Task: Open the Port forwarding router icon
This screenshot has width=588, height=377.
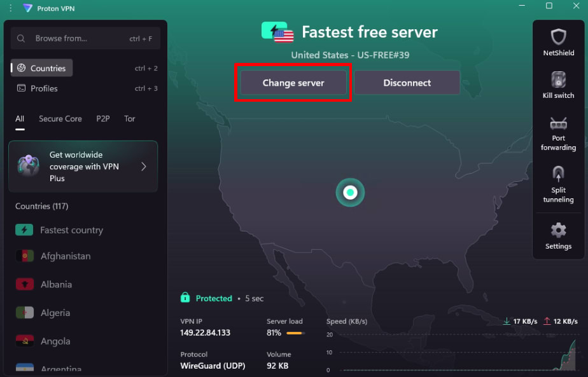Action: (x=558, y=124)
